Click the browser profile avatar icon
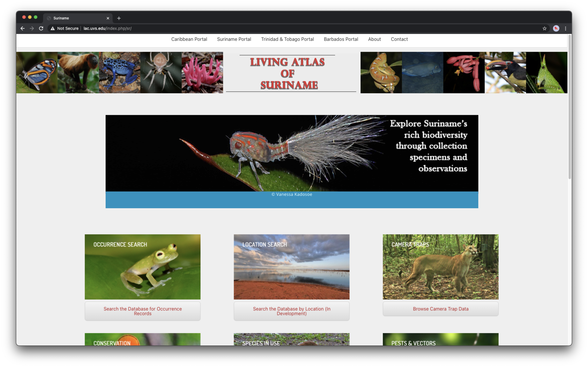The width and height of the screenshot is (588, 367). coord(556,28)
